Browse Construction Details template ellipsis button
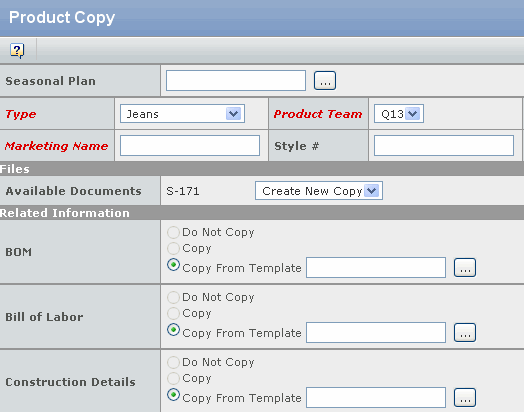 pyautogui.click(x=465, y=397)
